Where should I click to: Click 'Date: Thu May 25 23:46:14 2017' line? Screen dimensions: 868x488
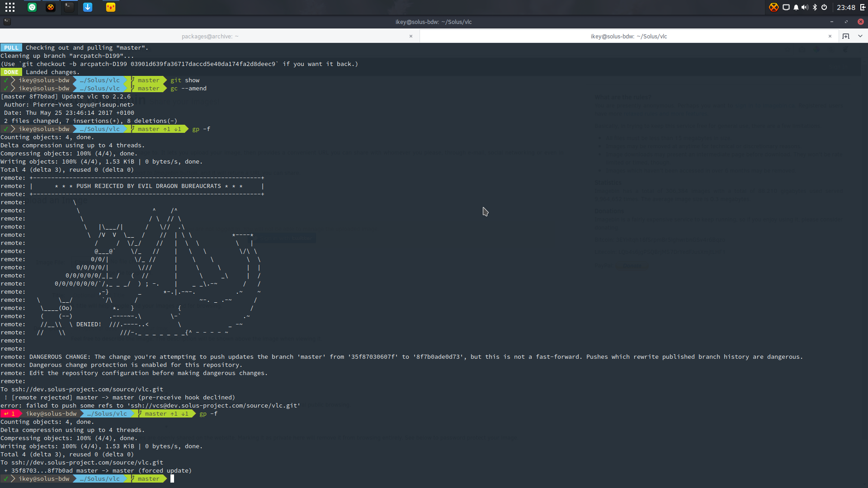pyautogui.click(x=69, y=113)
